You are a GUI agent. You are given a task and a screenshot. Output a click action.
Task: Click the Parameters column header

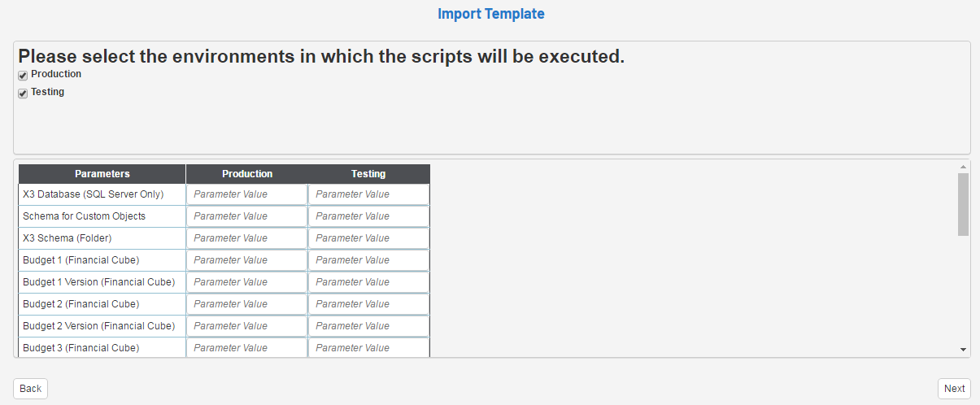point(102,174)
